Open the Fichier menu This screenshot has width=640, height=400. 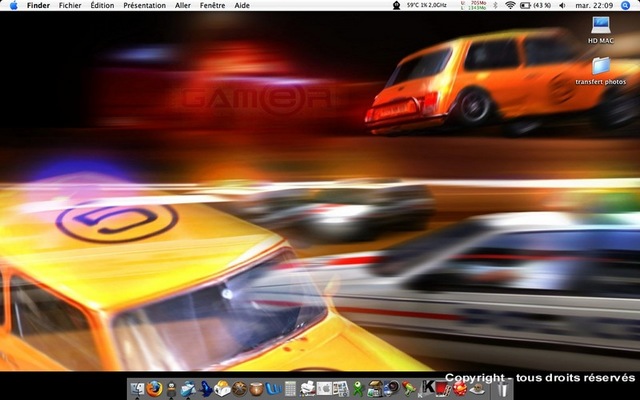point(70,5)
